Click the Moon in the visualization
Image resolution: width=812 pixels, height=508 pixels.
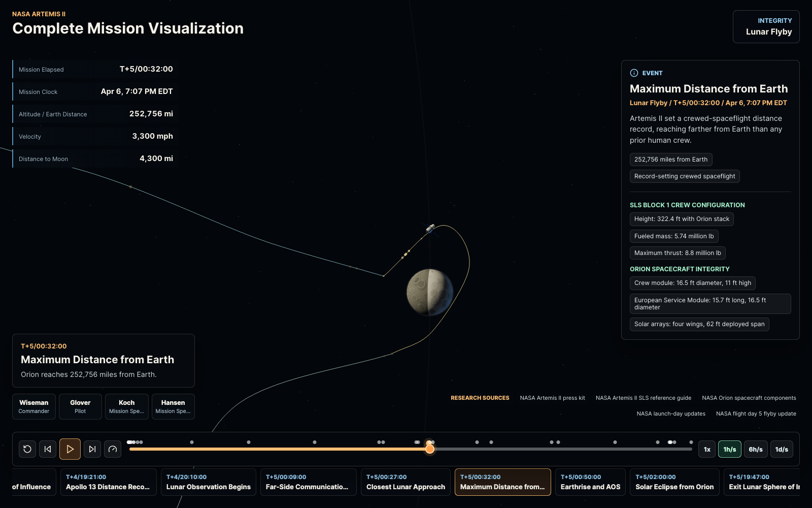[430, 293]
